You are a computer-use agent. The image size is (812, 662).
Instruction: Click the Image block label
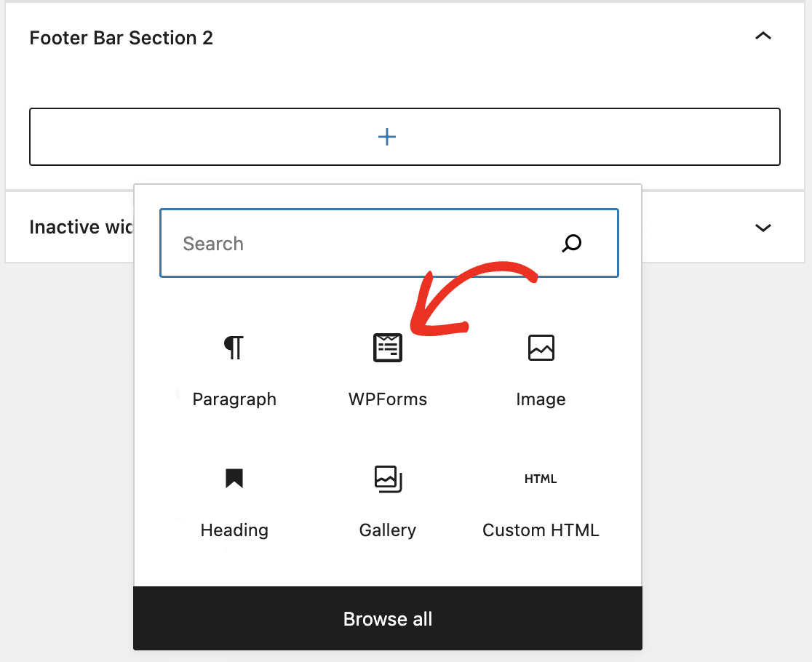pos(541,399)
